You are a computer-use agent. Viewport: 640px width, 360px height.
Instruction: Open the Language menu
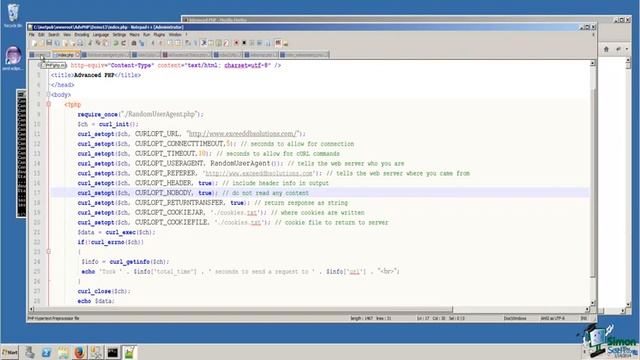101,35
